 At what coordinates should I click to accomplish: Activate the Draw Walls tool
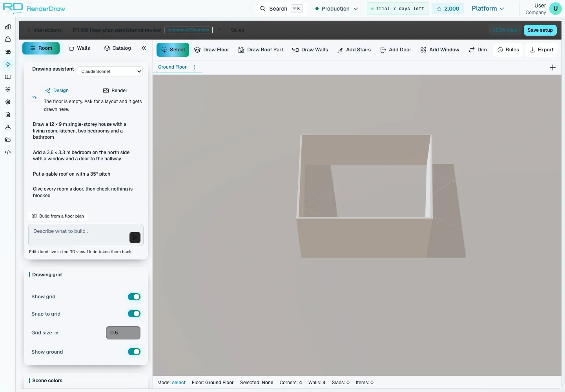pyautogui.click(x=310, y=50)
